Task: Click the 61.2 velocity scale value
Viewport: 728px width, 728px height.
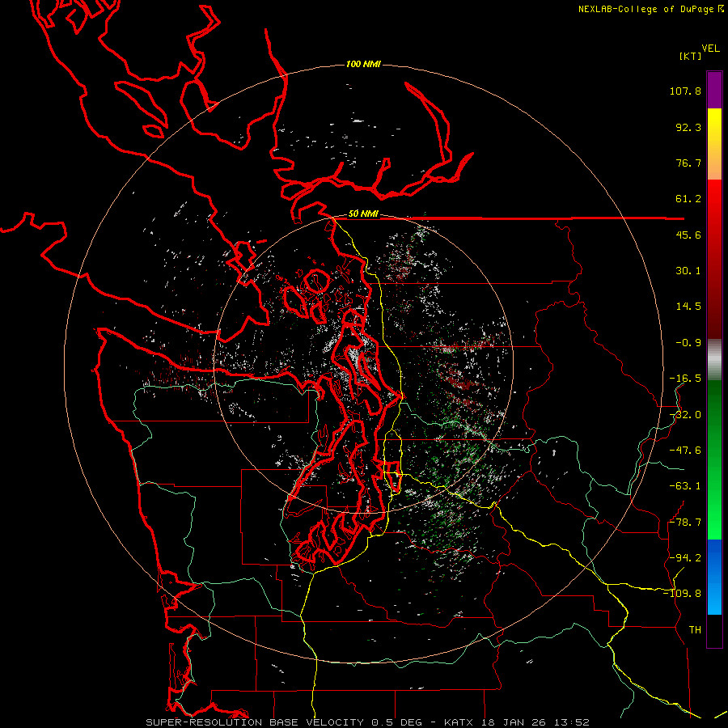Action: (688, 199)
